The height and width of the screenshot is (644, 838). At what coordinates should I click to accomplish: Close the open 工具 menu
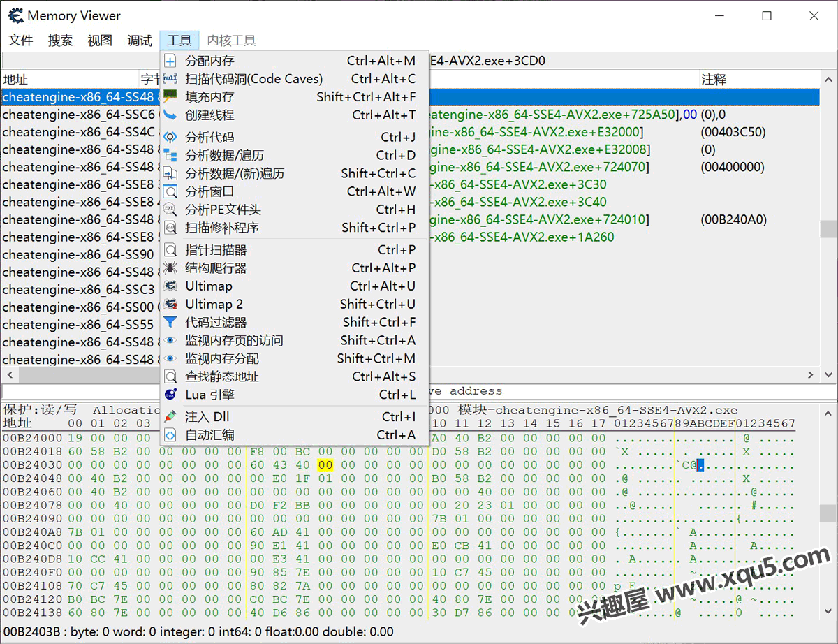click(179, 41)
